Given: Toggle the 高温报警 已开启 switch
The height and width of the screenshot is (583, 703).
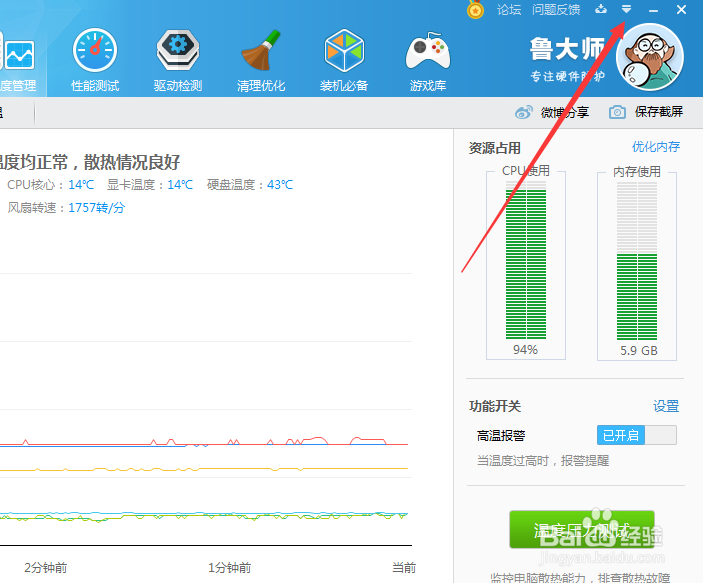Looking at the screenshot, I should pyautogui.click(x=637, y=435).
